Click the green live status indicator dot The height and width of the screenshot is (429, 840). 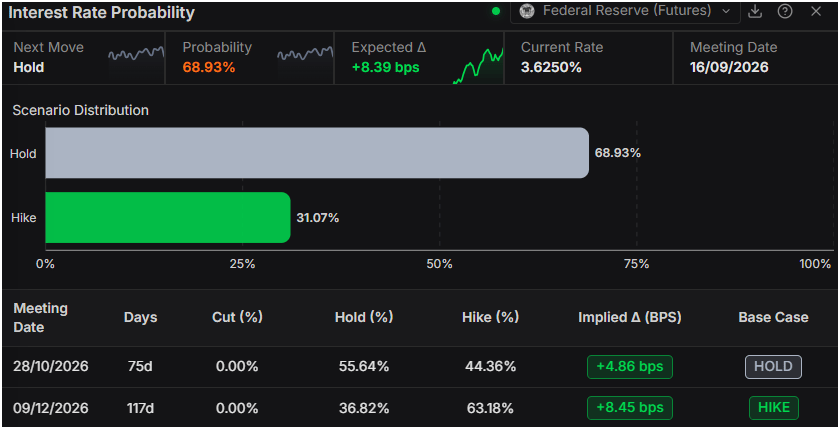point(496,11)
